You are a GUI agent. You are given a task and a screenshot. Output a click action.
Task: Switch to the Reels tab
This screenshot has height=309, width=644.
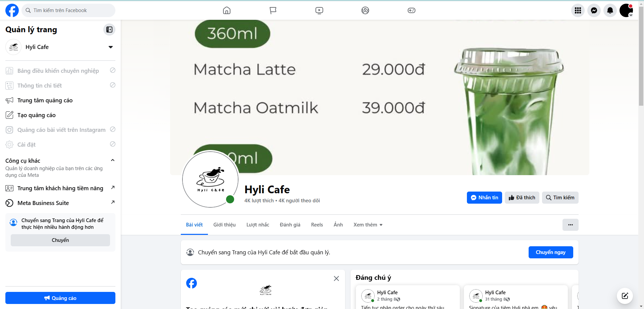coord(317,225)
